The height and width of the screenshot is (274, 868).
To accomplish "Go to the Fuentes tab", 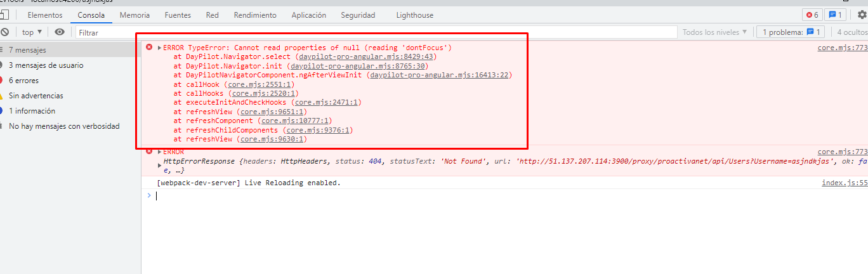I will [x=178, y=15].
